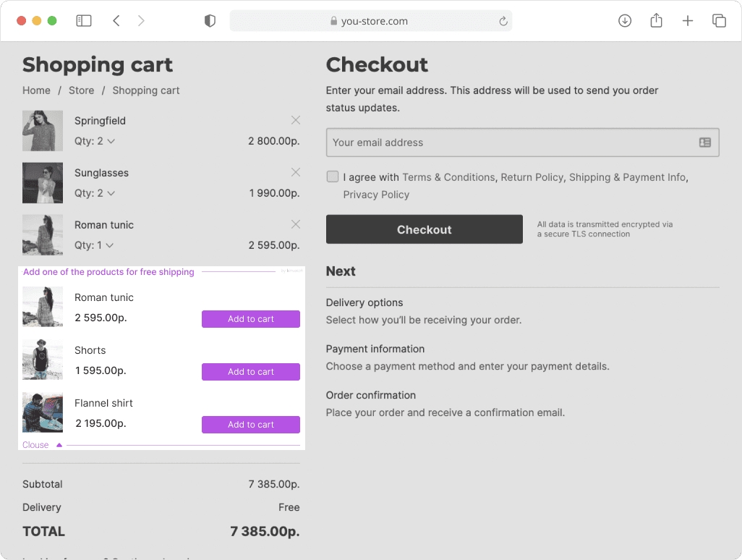Remove Springfield from the cart
This screenshot has height=560, width=742.
tap(295, 120)
